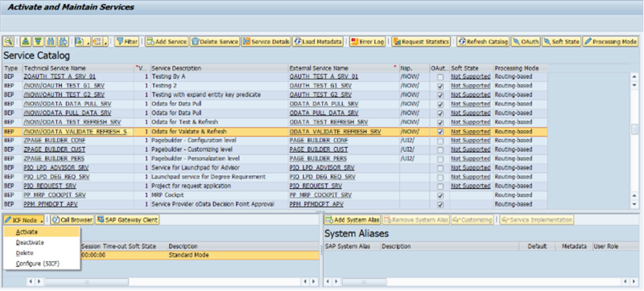Click the Change Layout icon
This screenshot has height=291, width=644.
click(x=97, y=41)
